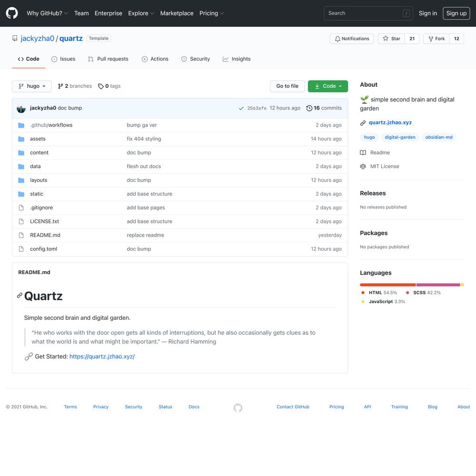Switch to the Code tab
The image size is (476, 476).
(29, 59)
